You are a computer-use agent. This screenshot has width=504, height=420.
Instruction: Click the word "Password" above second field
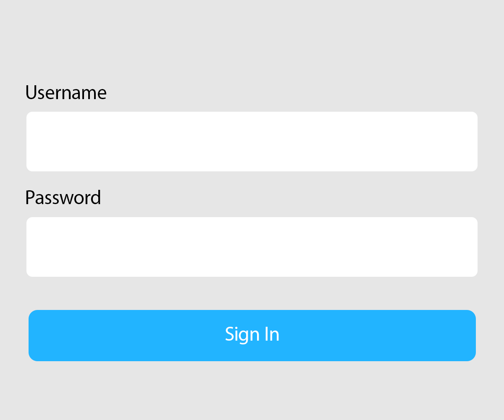63,197
